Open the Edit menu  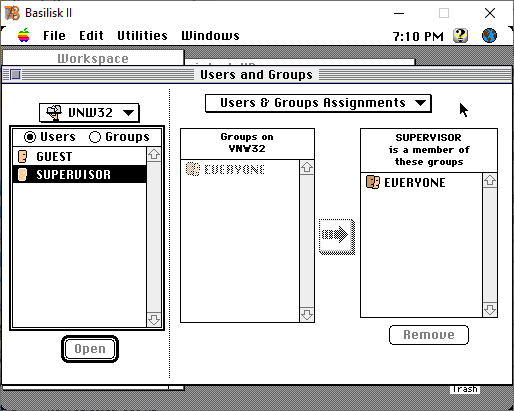click(91, 35)
